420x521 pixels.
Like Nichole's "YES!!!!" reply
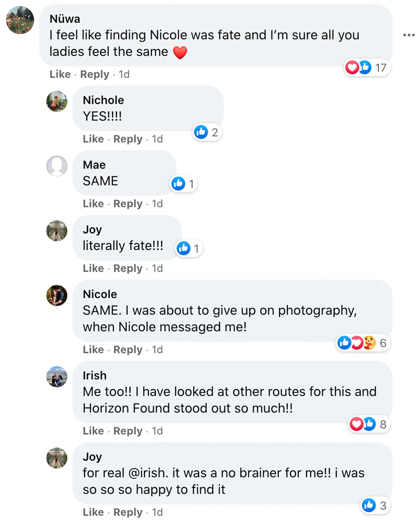93,139
